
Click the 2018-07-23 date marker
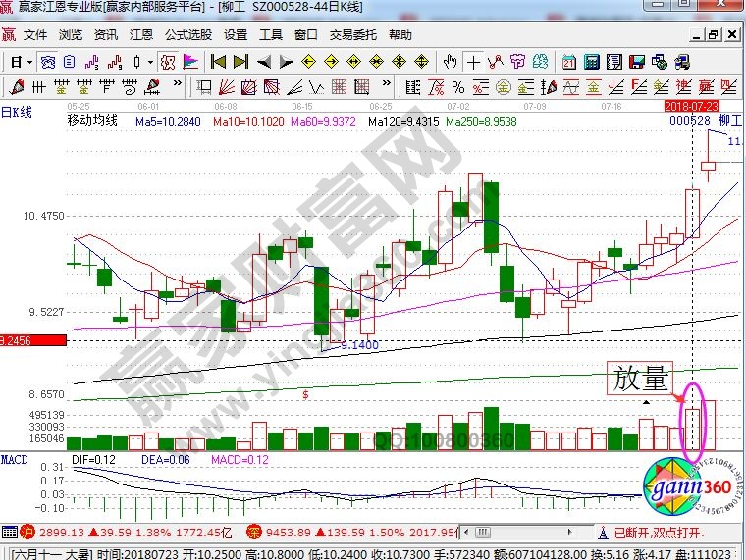pos(692,105)
